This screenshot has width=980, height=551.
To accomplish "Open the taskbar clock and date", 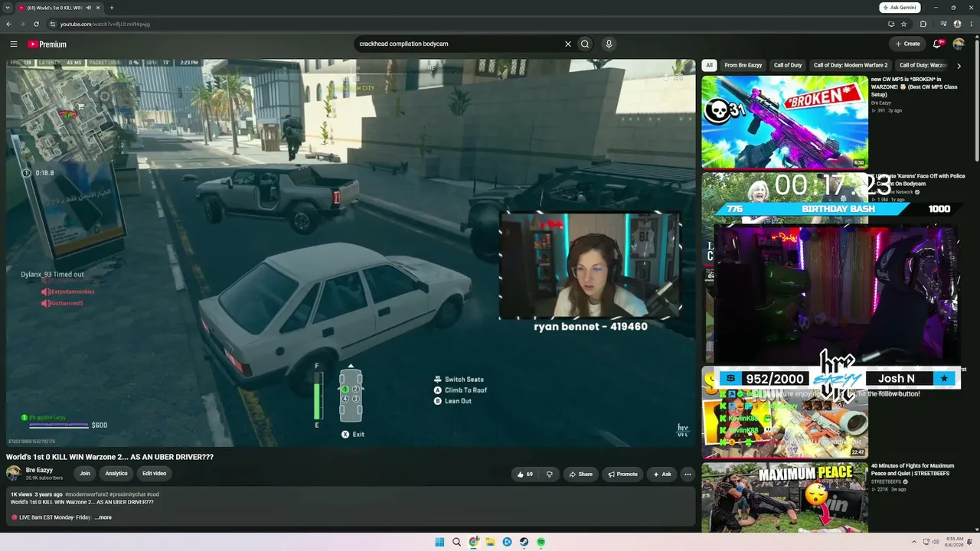I will click(x=954, y=543).
